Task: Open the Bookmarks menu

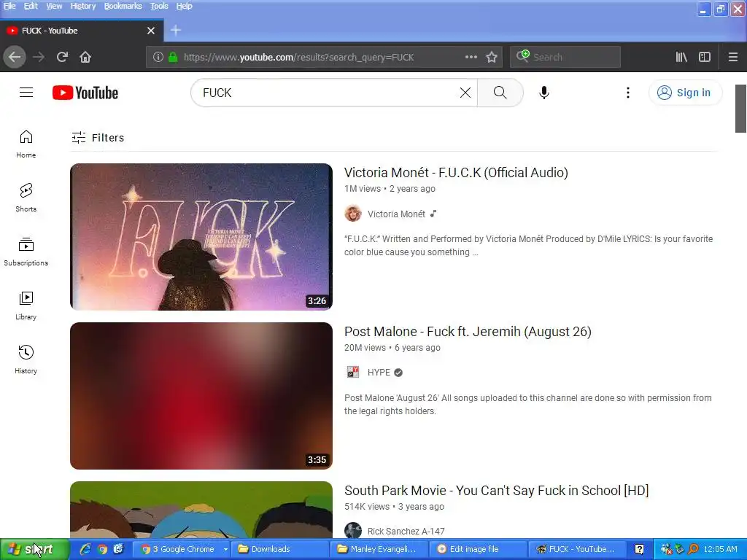Action: (x=123, y=6)
